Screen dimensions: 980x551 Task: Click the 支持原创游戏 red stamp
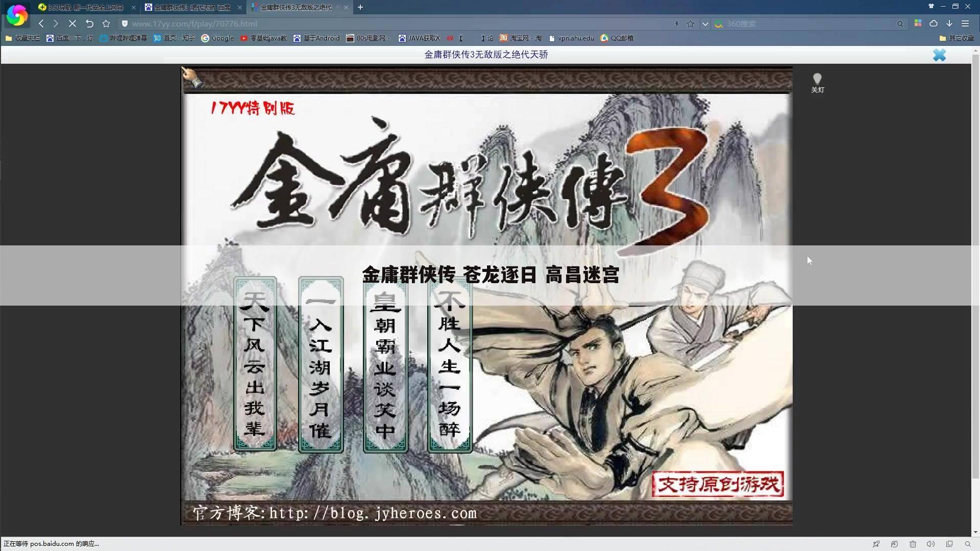[x=718, y=484]
